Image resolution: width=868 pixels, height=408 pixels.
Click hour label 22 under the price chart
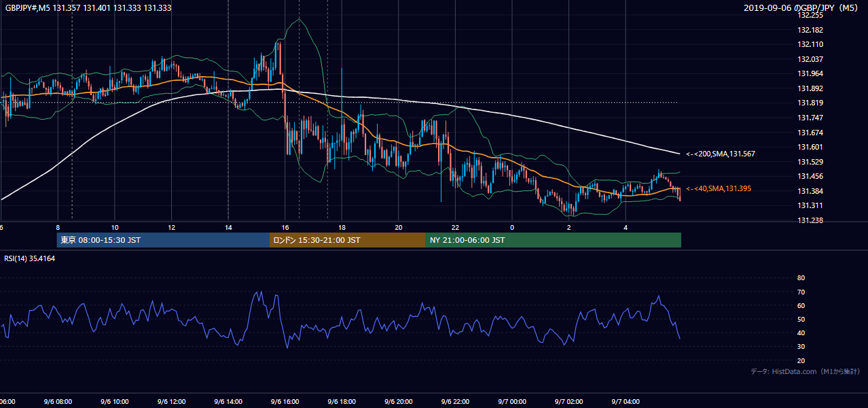click(x=455, y=227)
